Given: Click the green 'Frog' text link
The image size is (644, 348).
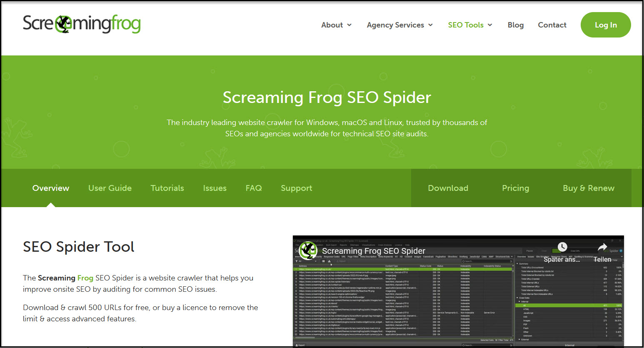Looking at the screenshot, I should (x=85, y=278).
